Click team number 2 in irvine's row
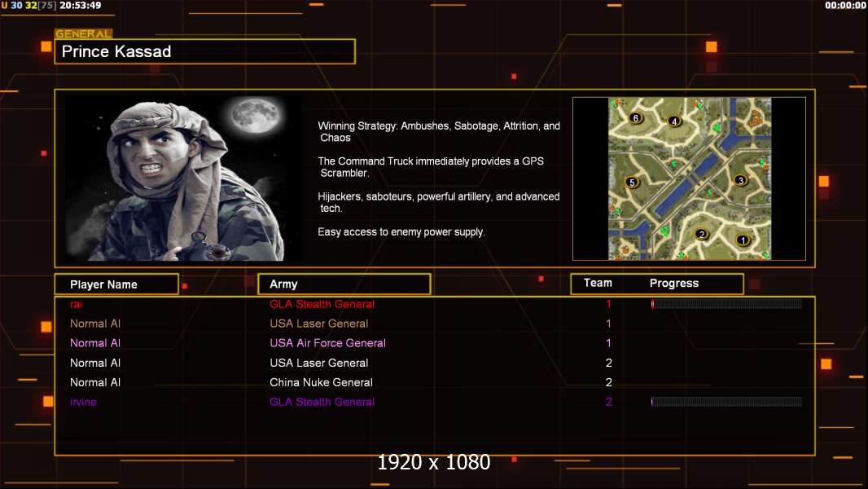The height and width of the screenshot is (489, 868). (608, 402)
